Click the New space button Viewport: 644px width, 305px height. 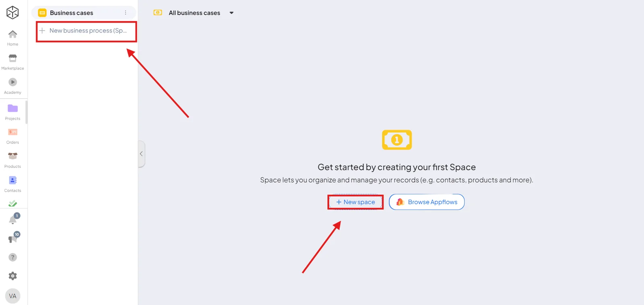[x=355, y=202]
